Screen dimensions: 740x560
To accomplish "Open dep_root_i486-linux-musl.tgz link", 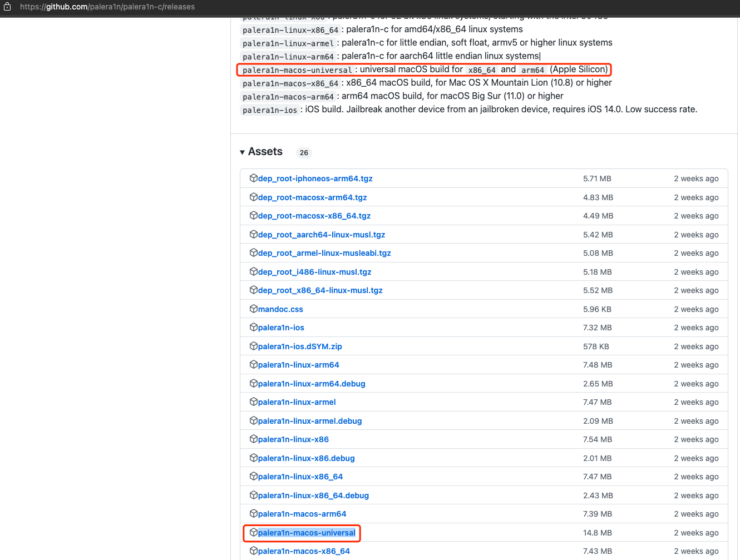I will [315, 272].
